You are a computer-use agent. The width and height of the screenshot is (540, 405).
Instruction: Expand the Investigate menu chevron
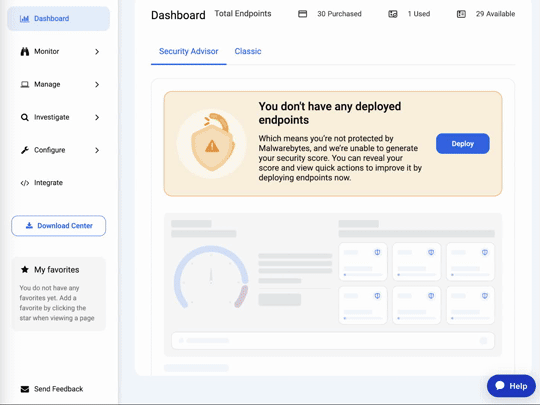(97, 117)
